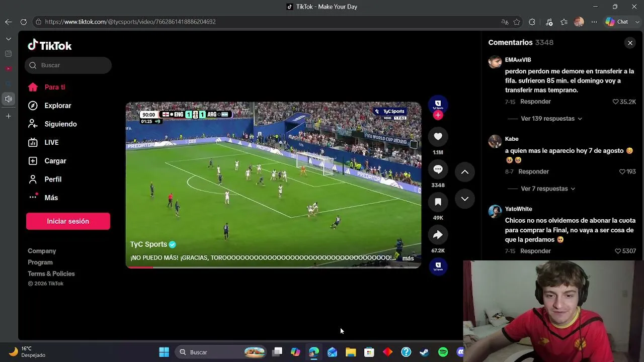The height and width of the screenshot is (362, 644).
Task: Open the EMAarVIB commenter avatar
Action: [x=495, y=62]
